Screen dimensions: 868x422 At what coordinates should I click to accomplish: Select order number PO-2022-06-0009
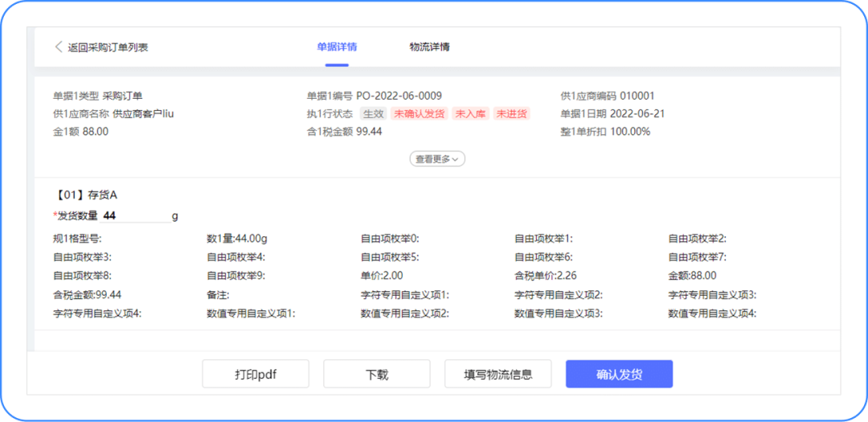click(x=399, y=96)
